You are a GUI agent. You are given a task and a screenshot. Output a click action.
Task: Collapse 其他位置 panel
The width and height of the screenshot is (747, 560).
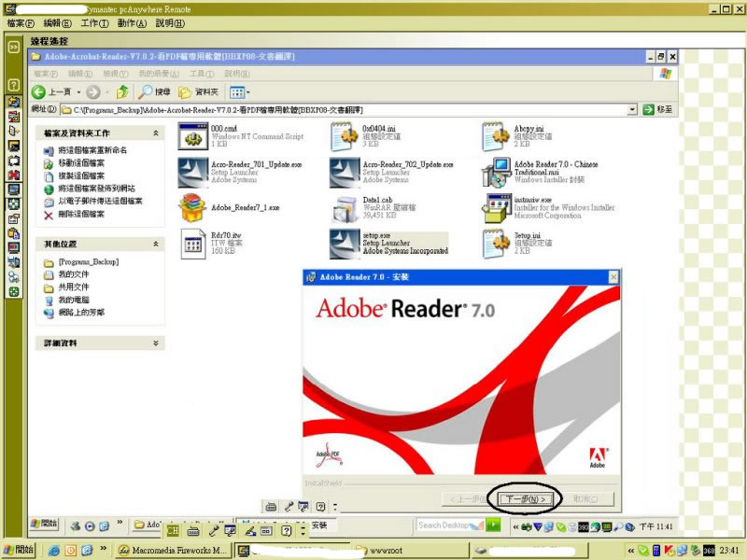tap(156, 244)
